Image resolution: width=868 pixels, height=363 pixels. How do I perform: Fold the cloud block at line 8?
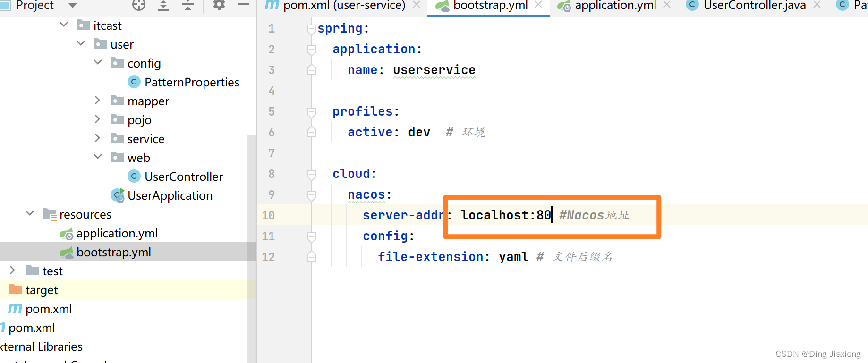(x=312, y=174)
